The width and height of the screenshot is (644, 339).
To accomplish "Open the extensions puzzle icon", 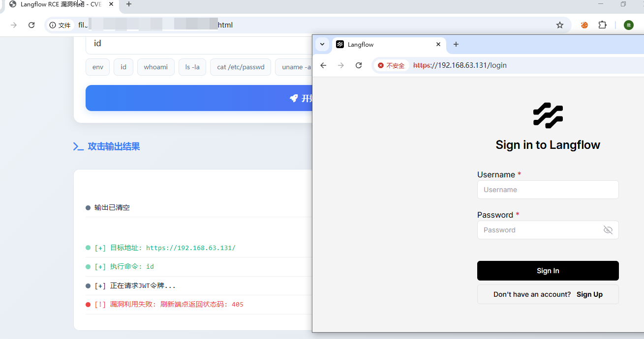I will (x=603, y=25).
